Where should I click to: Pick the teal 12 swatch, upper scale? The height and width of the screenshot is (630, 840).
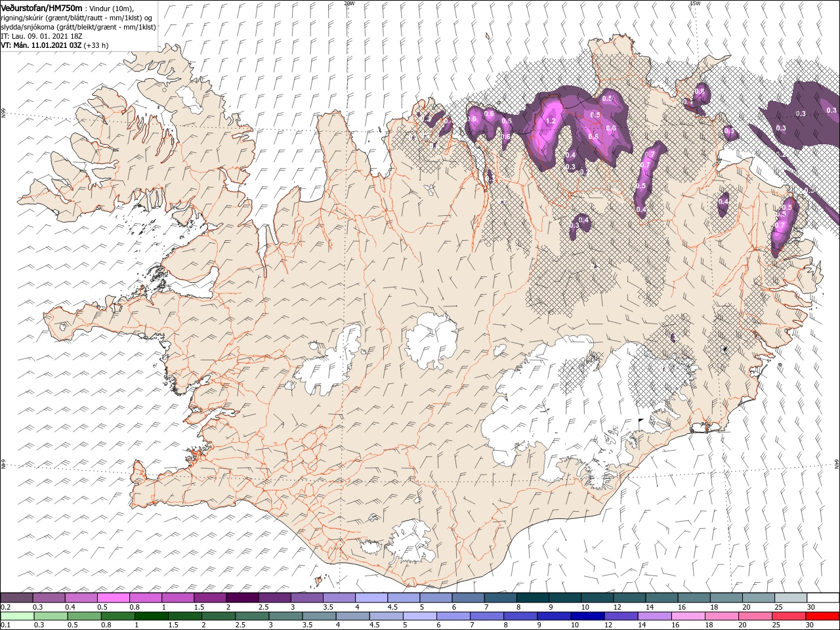(630, 597)
